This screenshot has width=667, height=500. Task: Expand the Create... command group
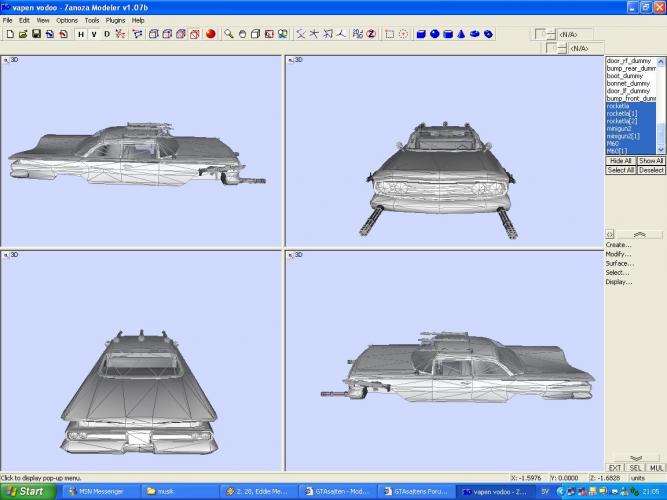point(618,244)
